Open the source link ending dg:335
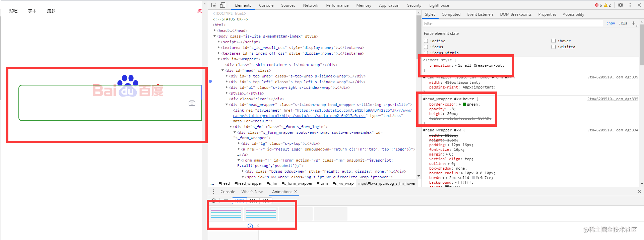This screenshot has height=240, width=644. (613, 99)
